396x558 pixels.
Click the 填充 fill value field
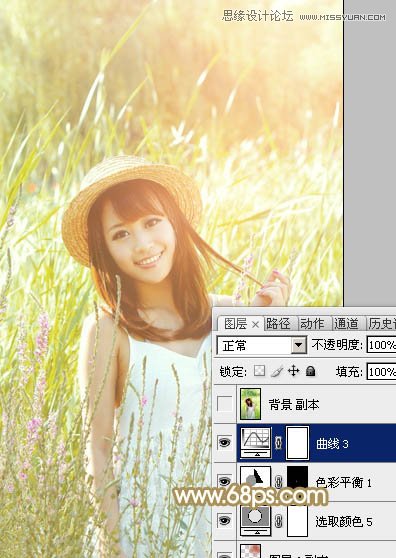(381, 372)
